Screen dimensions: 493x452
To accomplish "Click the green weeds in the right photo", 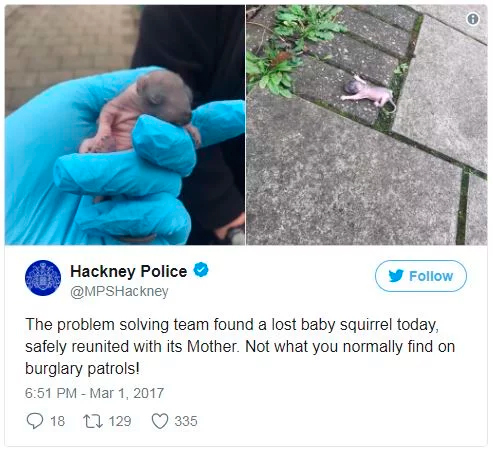I will coord(293,47).
